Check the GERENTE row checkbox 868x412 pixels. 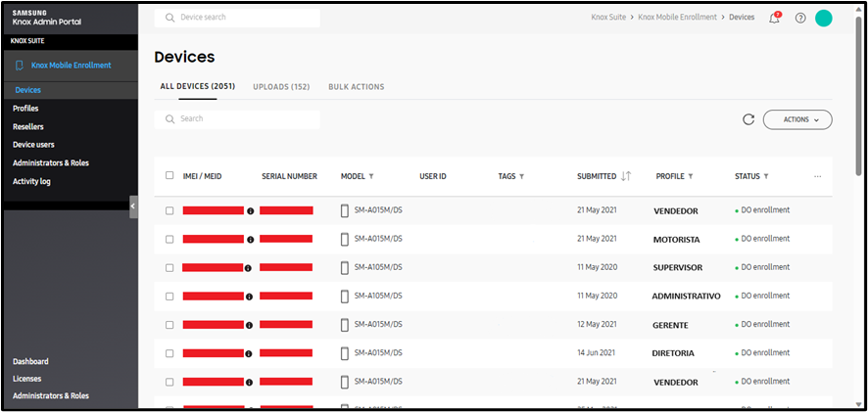click(x=169, y=325)
